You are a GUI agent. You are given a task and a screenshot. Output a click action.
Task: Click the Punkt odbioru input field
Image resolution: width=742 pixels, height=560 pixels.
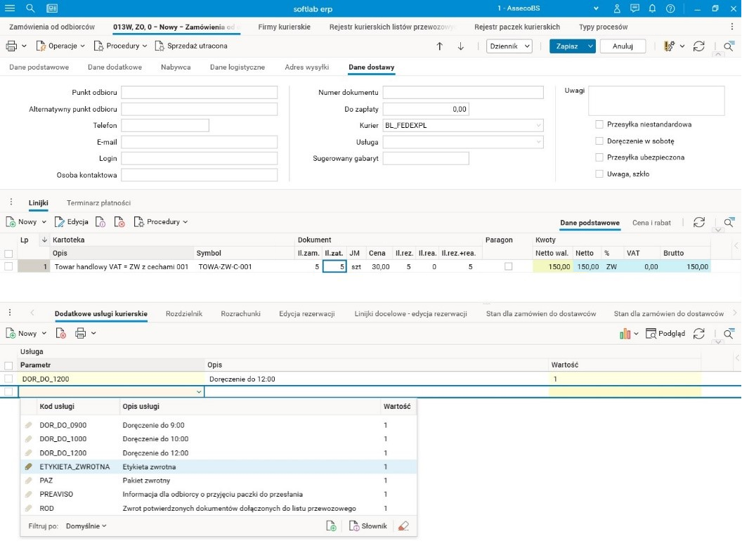200,92
